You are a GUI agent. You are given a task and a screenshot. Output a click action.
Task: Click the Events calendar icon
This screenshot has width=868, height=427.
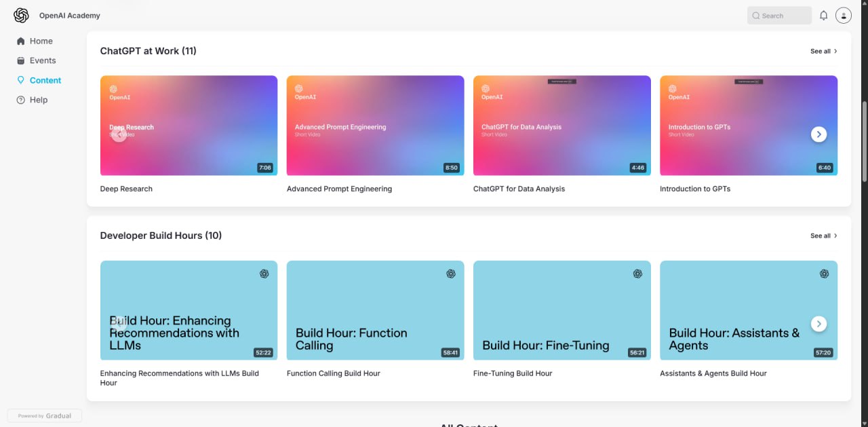coord(21,61)
